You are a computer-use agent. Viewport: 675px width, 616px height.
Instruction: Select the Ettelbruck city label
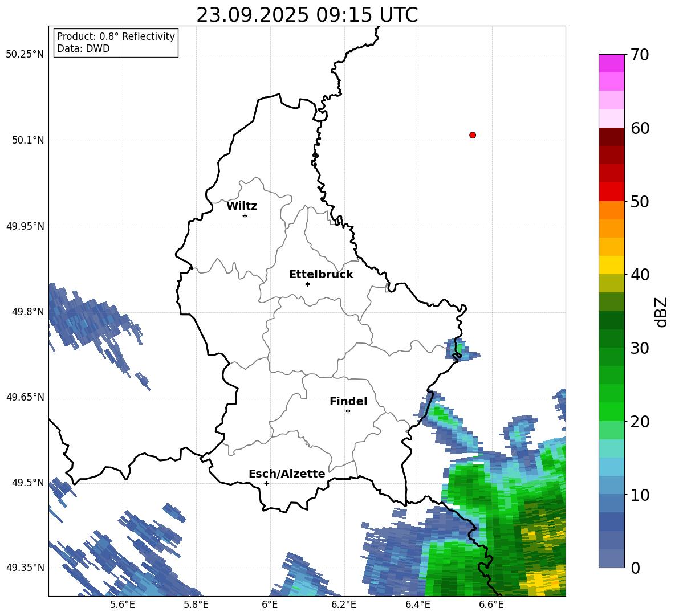coord(321,275)
